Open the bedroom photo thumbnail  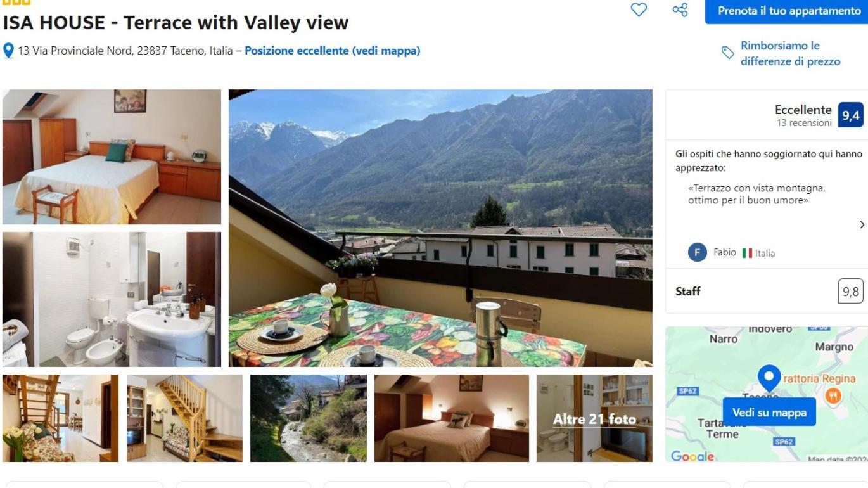(x=112, y=157)
